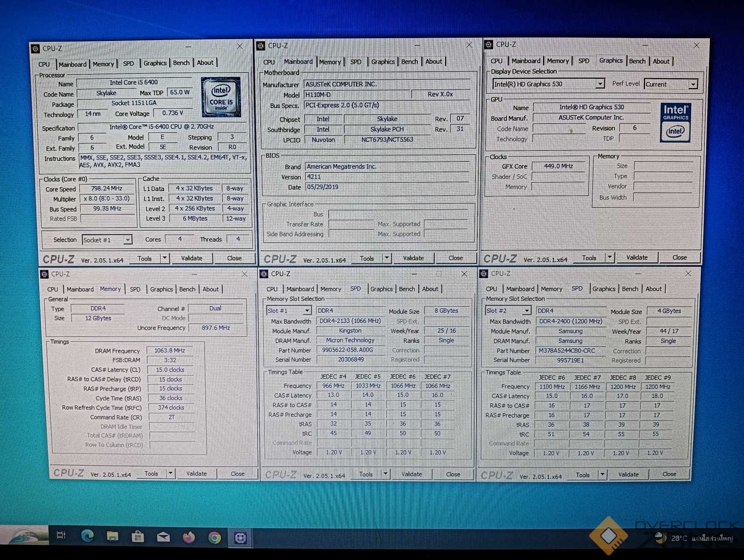Expand Tools arrow in Slot #1 SPD window

click(386, 474)
